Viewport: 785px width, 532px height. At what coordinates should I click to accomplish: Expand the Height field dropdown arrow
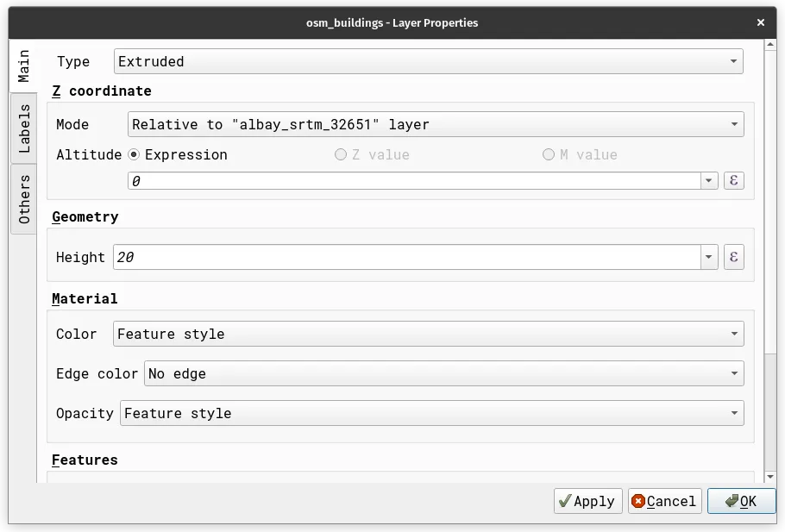[x=708, y=257]
